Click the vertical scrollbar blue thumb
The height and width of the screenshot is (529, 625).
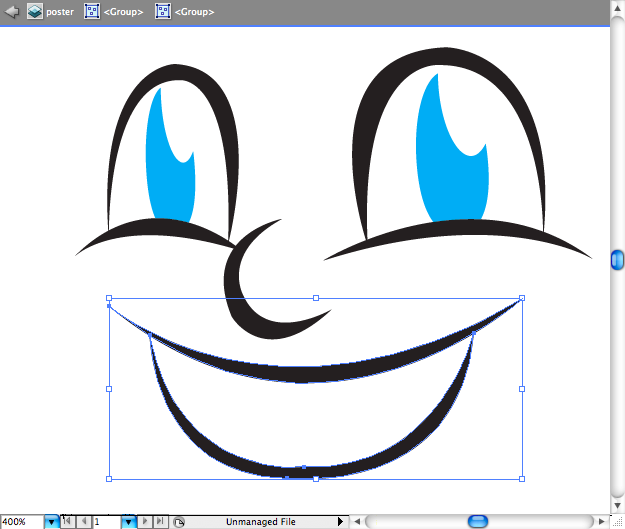617,260
